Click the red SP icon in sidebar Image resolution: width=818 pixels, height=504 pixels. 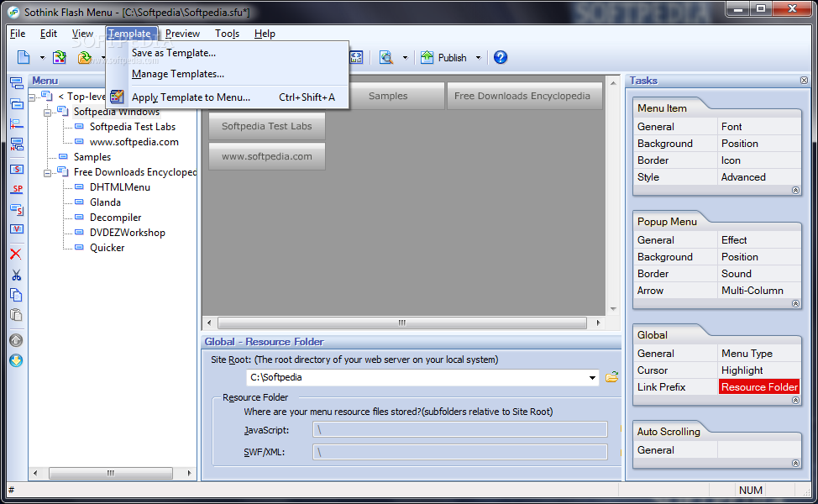(x=17, y=189)
